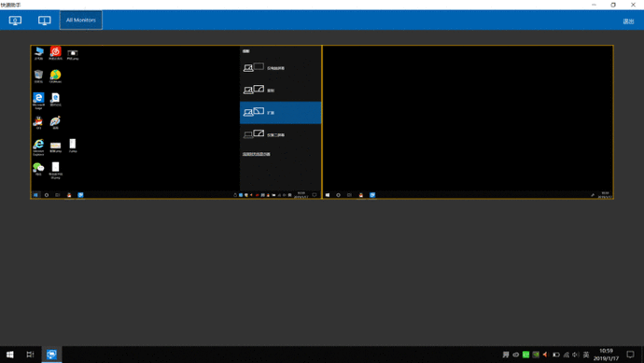Open the local Windows Start menu
The height and width of the screenshot is (363, 644).
pyautogui.click(x=10, y=355)
